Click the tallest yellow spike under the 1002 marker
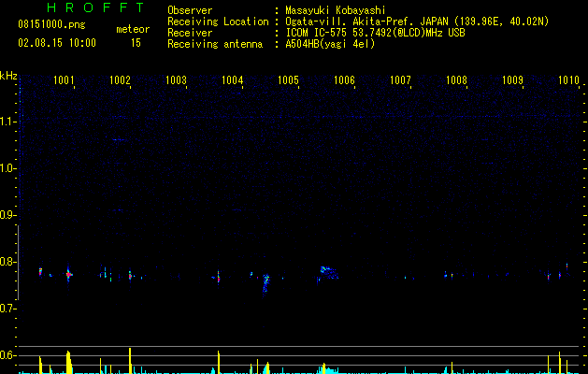The width and height of the screenshot is (588, 374). coord(130,361)
